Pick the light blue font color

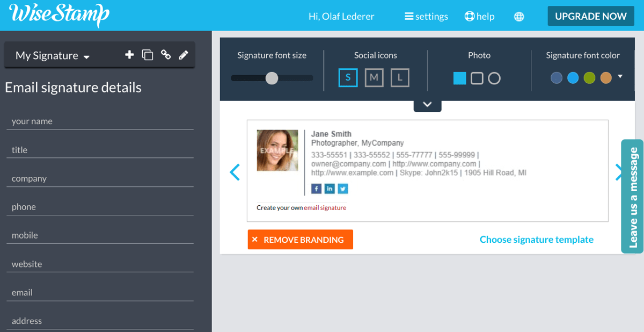tap(573, 78)
